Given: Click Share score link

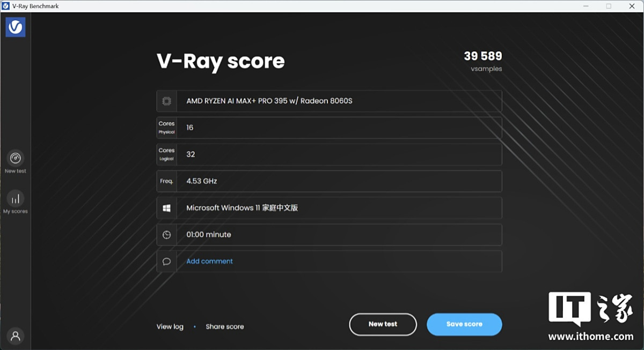Looking at the screenshot, I should 224,326.
